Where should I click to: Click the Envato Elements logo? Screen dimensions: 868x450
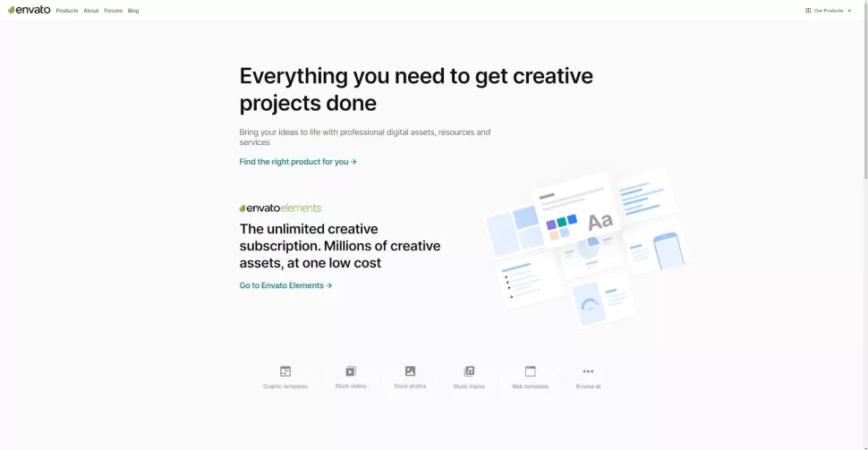pyautogui.click(x=280, y=208)
